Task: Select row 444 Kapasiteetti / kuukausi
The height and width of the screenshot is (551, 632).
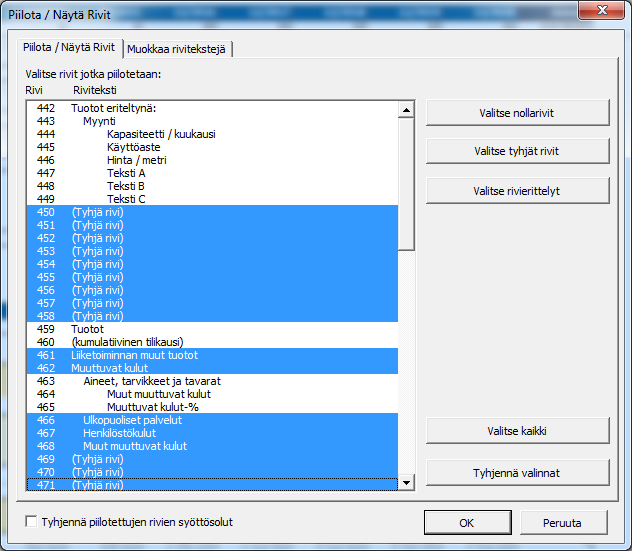Action: tap(212, 134)
